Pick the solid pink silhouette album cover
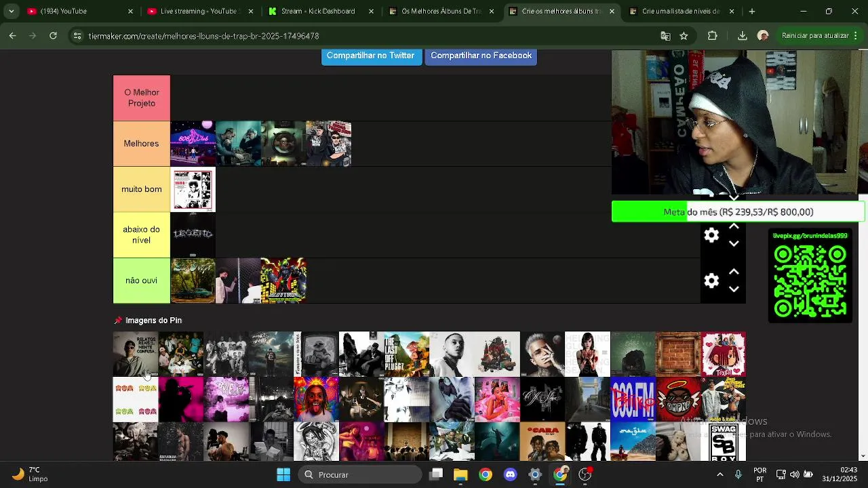The height and width of the screenshot is (488, 868). point(181,399)
